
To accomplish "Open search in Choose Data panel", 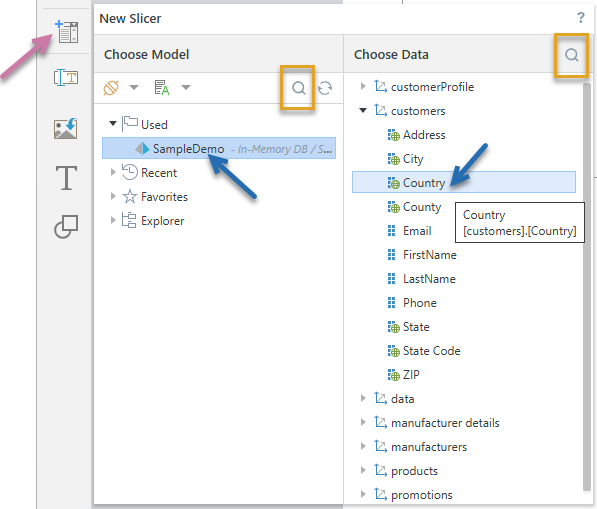I will pyautogui.click(x=571, y=55).
